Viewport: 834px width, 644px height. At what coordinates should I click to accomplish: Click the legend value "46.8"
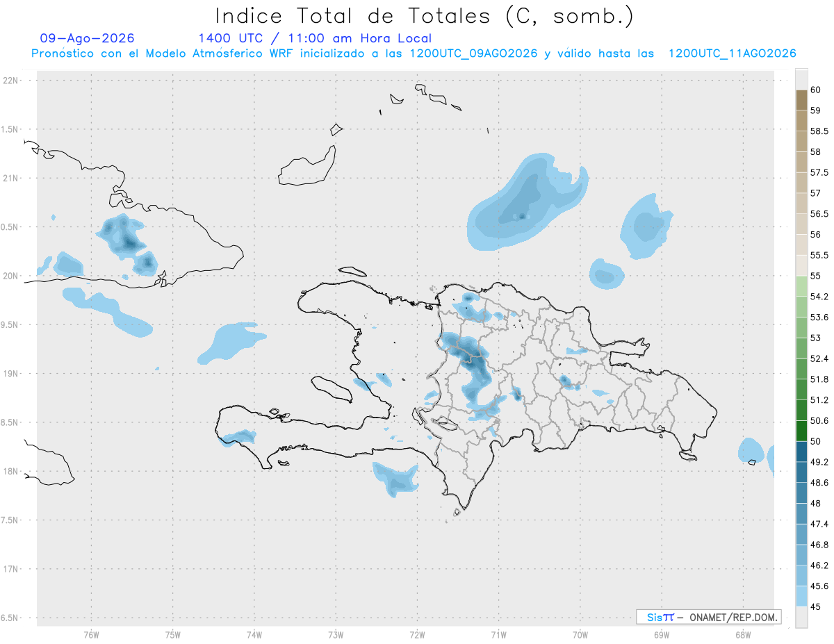tap(819, 545)
